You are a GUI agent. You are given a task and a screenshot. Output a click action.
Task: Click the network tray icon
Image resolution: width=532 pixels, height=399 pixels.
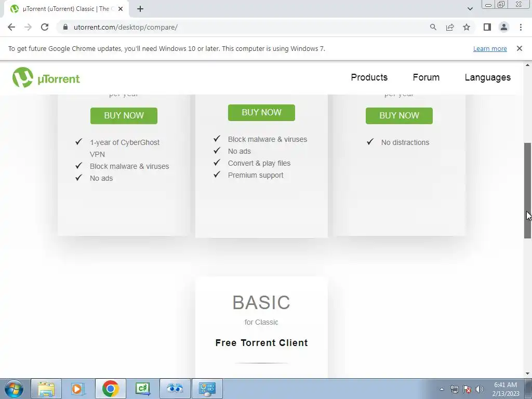point(454,390)
